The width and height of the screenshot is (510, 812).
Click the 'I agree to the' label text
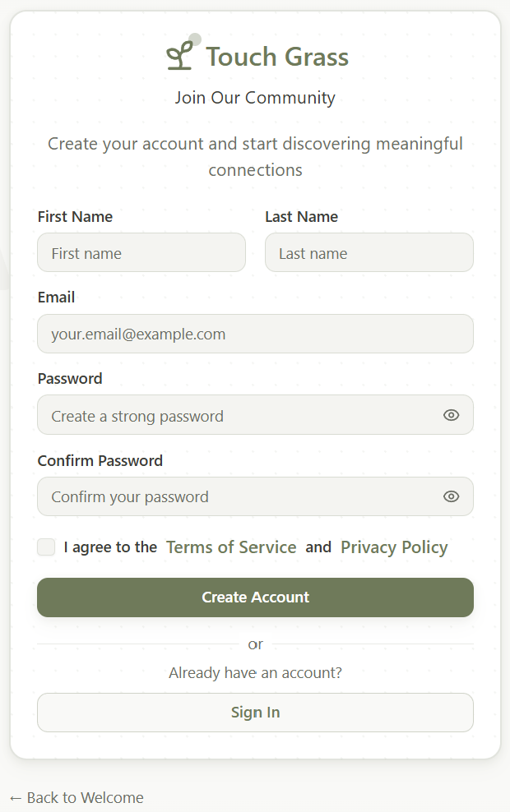(x=110, y=547)
